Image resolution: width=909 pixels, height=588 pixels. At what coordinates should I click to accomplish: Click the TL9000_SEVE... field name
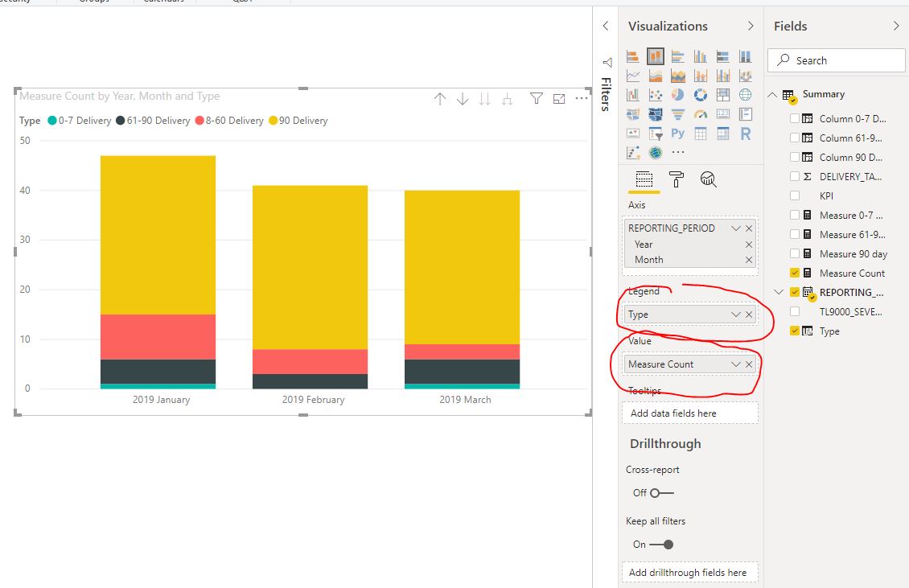[x=850, y=312]
